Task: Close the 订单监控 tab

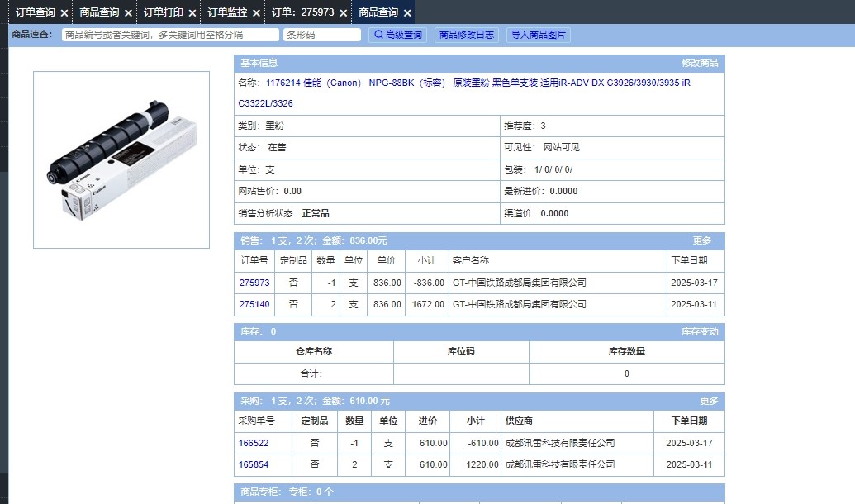Action: click(256, 12)
